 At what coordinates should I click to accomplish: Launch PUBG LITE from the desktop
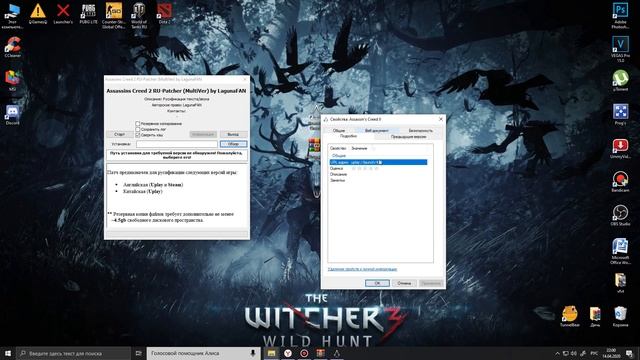88,14
